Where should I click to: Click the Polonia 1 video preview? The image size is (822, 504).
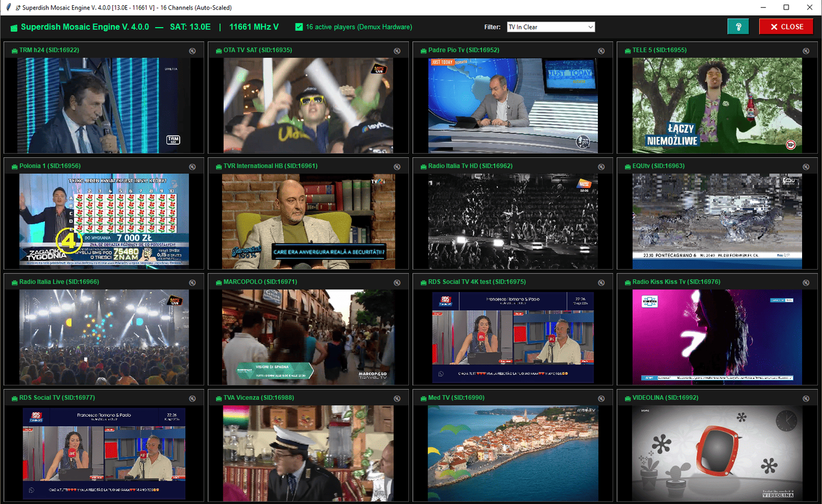(x=104, y=221)
